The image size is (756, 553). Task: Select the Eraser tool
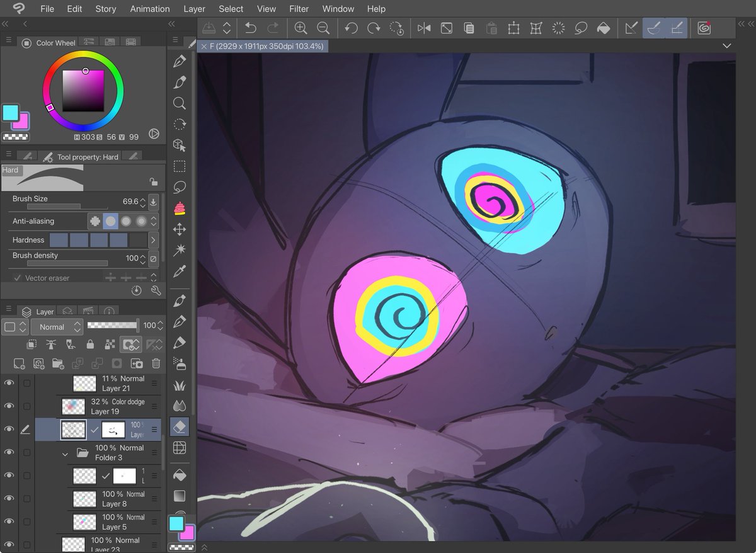point(180,427)
